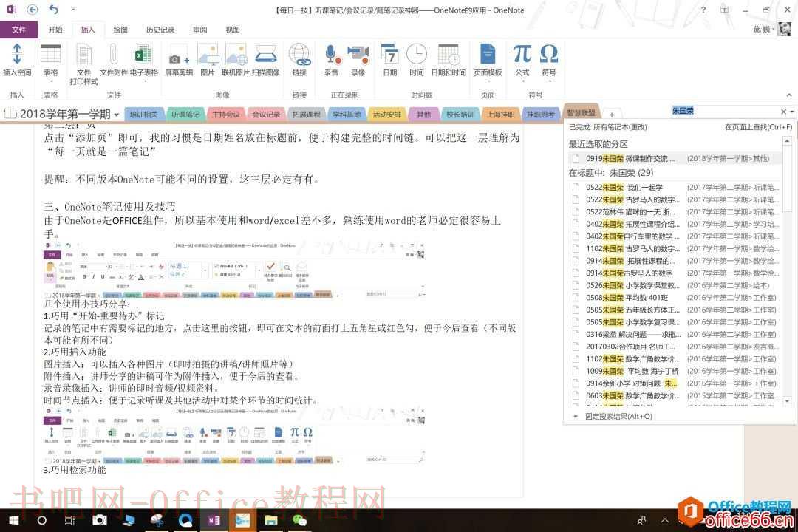Open result 20170302合作项目 名师工

[x=673, y=347]
